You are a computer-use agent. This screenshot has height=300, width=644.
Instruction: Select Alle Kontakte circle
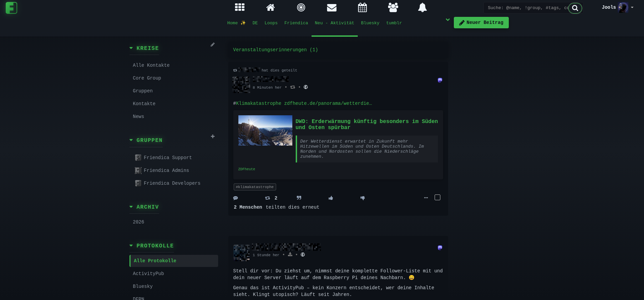(151, 65)
